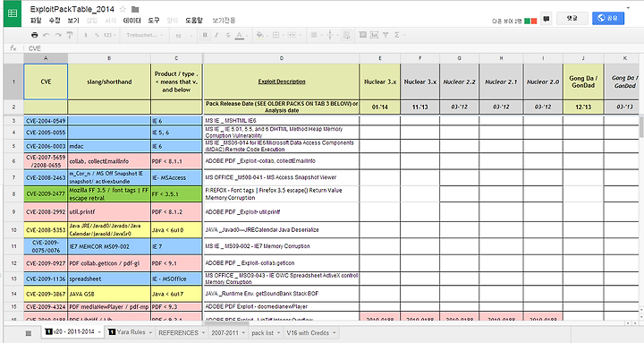Open horizontal align options

(315, 35)
